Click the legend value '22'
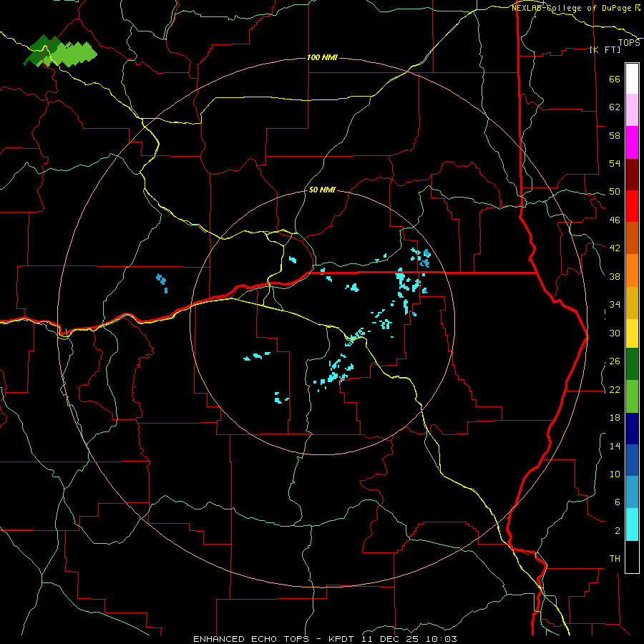 [x=615, y=390]
